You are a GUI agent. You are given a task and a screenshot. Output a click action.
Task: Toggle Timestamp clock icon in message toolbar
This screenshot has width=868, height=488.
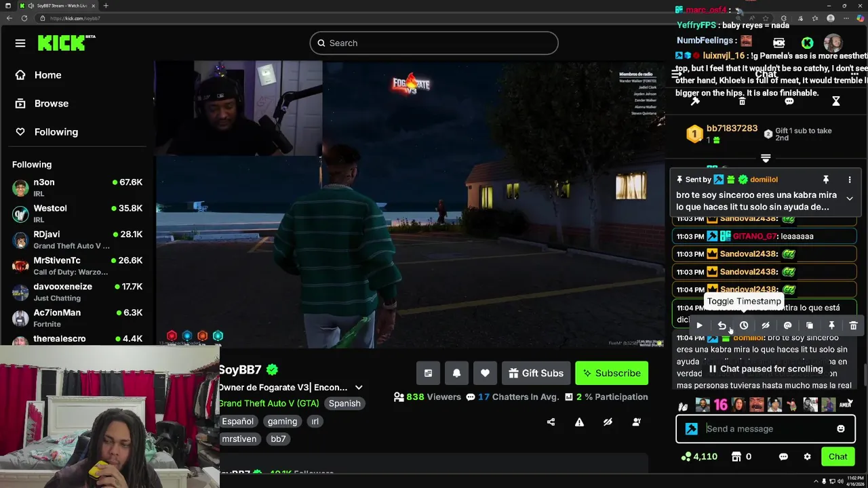point(744,326)
